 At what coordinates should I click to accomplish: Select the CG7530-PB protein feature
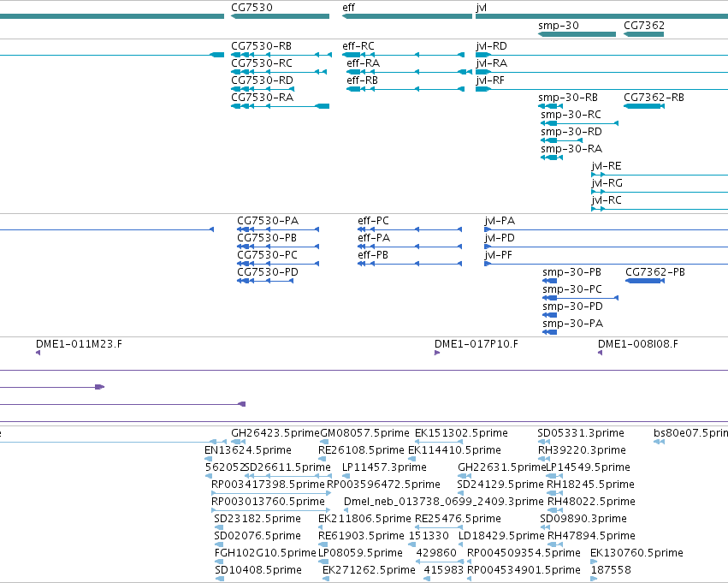(x=278, y=247)
